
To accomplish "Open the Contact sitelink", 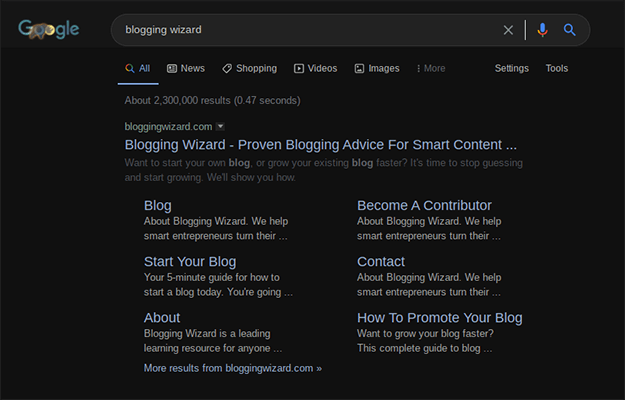I will [x=381, y=262].
